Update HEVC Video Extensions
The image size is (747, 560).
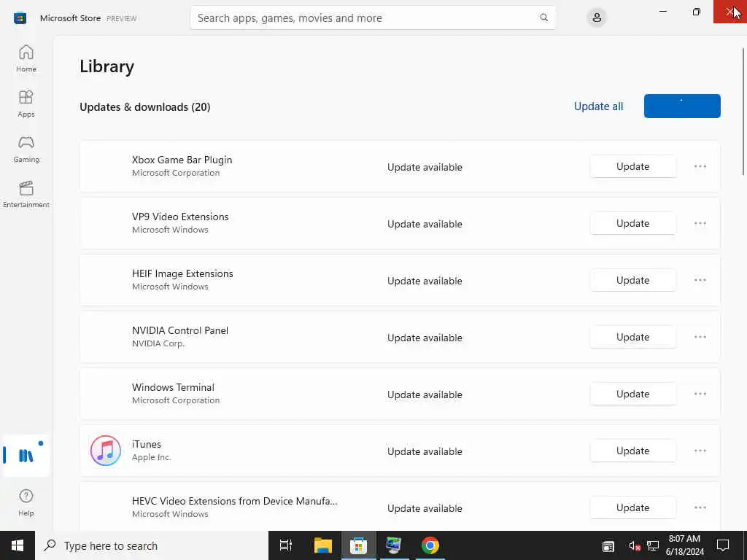[632, 507]
